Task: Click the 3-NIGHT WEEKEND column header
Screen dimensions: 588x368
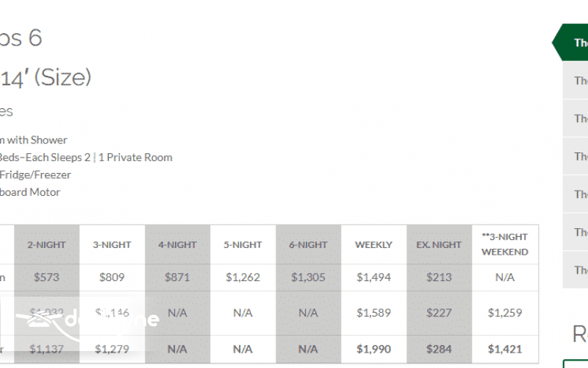Action: click(505, 245)
